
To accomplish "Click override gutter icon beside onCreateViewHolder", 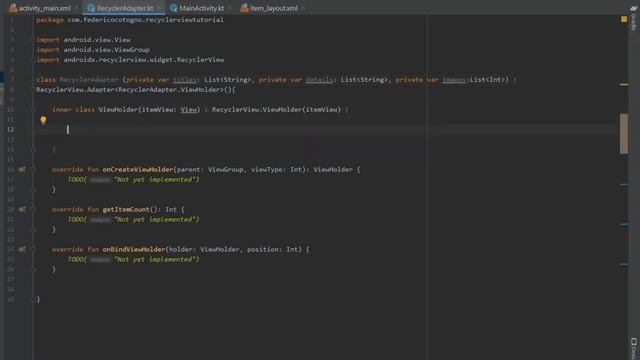I will coord(22,169).
